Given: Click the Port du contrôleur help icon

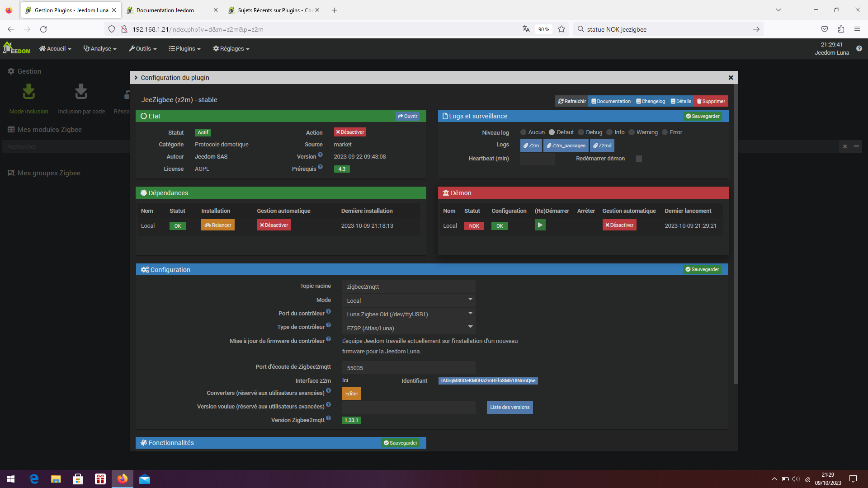Looking at the screenshot, I should pyautogui.click(x=329, y=311).
